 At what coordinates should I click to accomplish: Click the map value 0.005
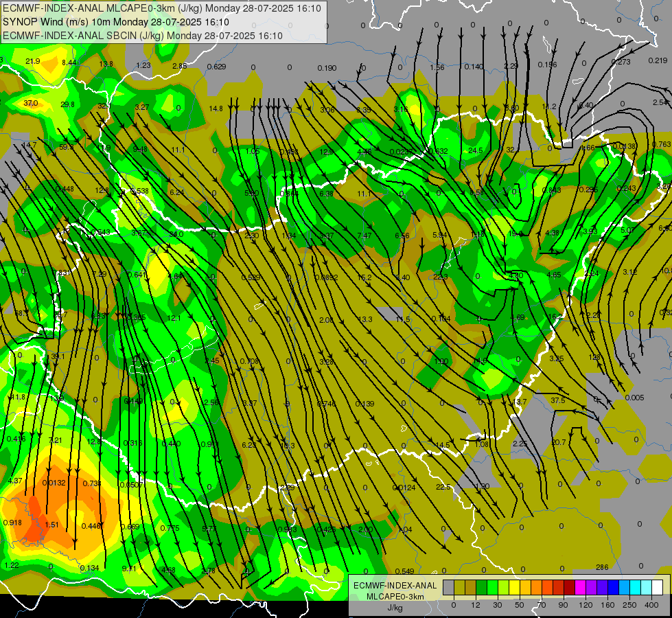tap(634, 398)
